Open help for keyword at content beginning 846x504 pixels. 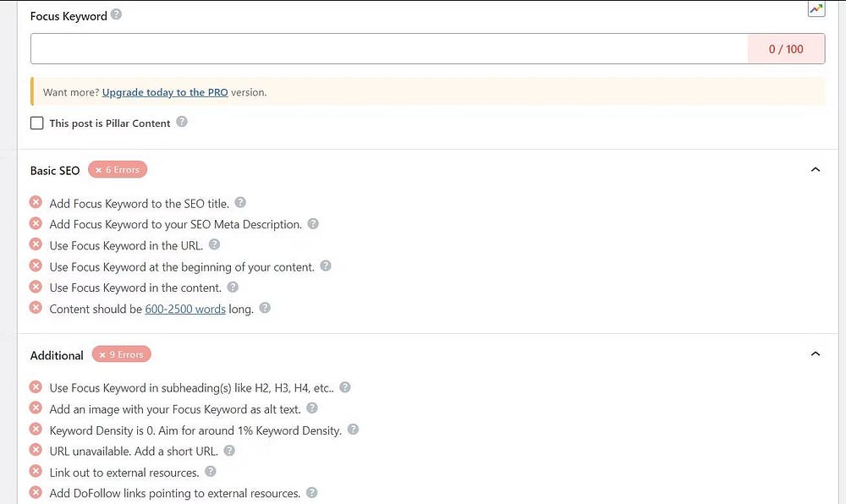pos(326,266)
